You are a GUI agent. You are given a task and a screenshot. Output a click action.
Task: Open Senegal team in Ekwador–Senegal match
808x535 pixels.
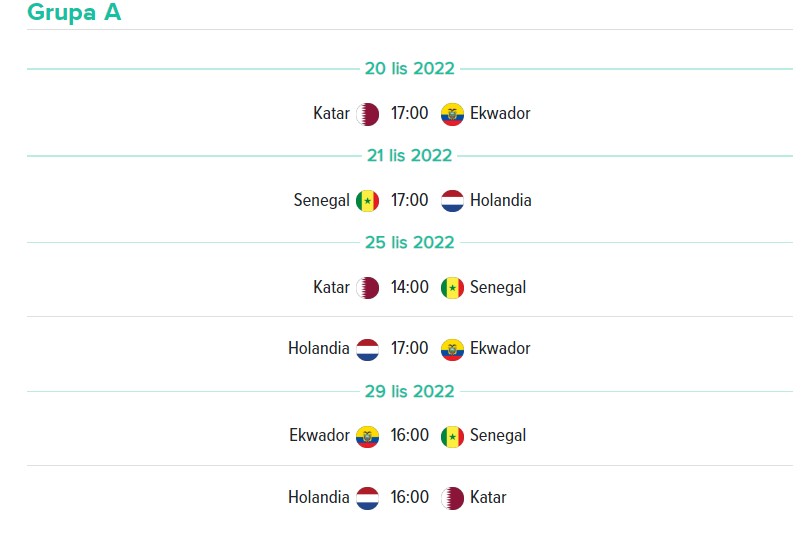[498, 436]
